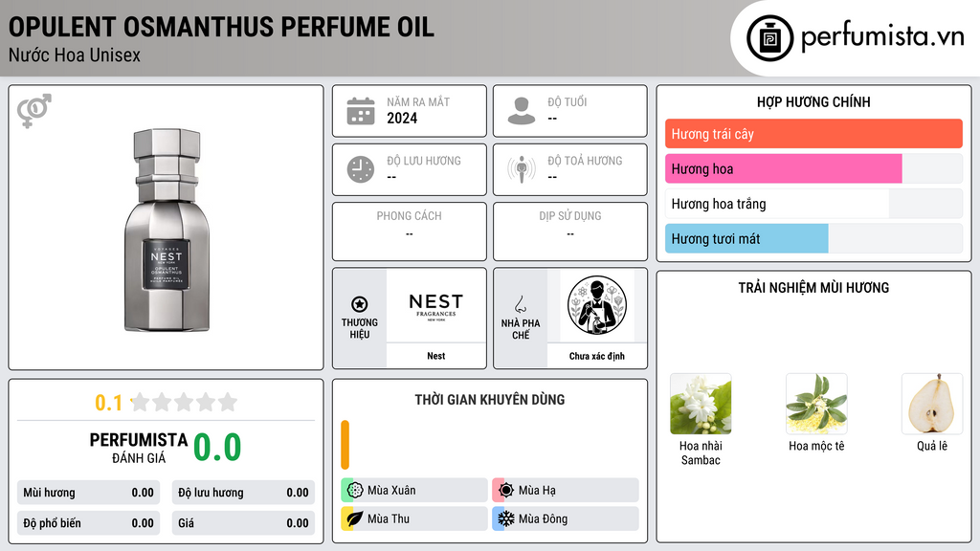
Task: Click the green 0.0 Perfumista rating
Action: [x=217, y=448]
